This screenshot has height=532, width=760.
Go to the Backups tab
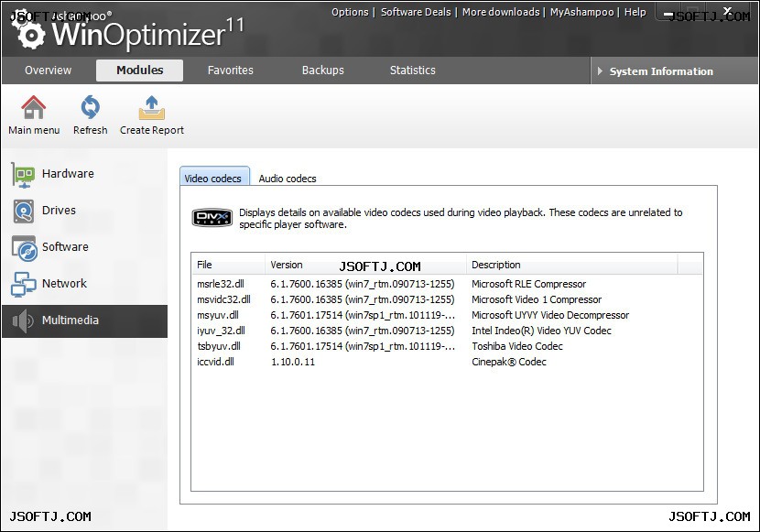click(x=323, y=71)
